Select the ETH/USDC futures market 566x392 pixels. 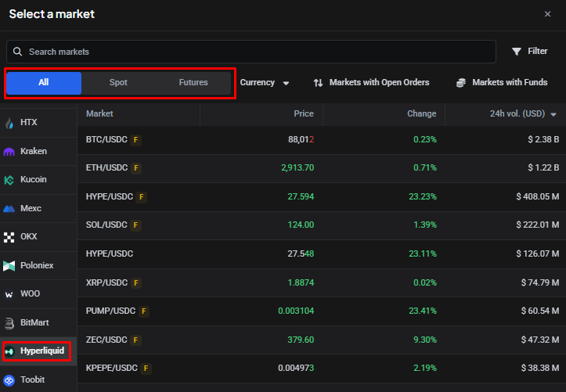click(x=322, y=168)
